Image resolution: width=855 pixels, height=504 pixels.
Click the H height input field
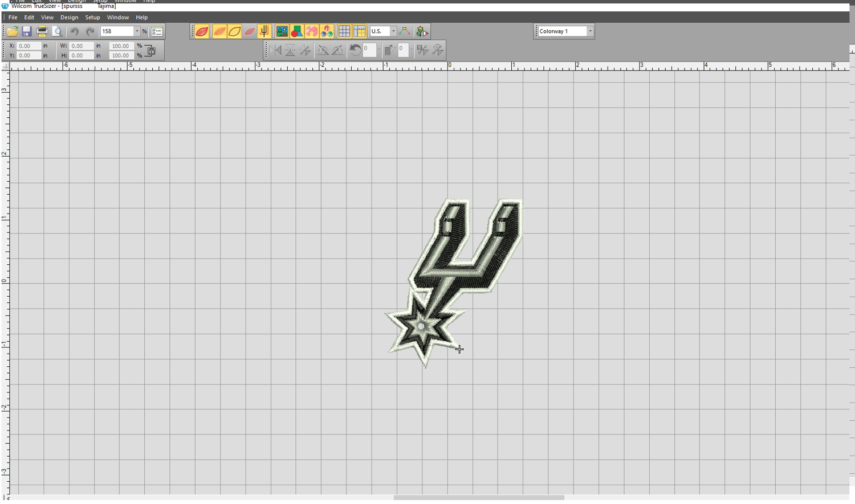click(82, 56)
